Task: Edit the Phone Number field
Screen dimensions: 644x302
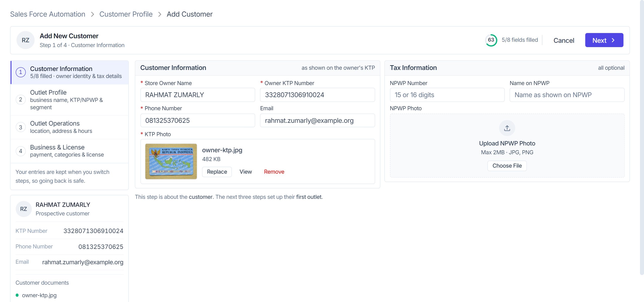Action: [198, 121]
